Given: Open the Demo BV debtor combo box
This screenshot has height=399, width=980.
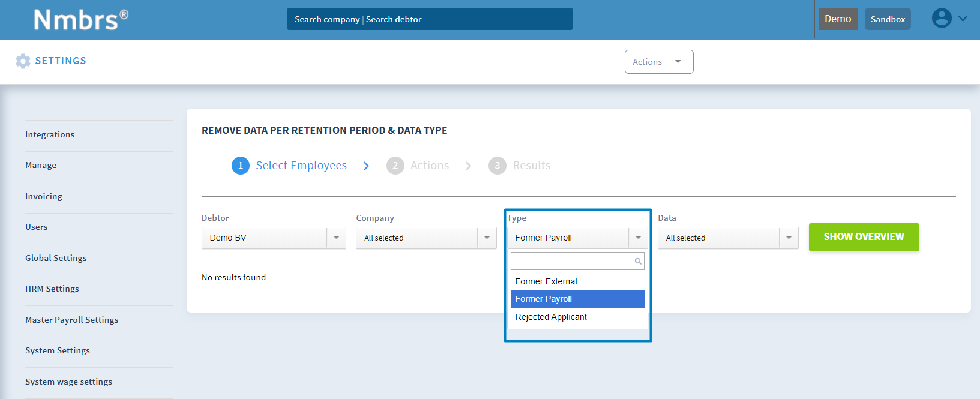Looking at the screenshot, I should pyautogui.click(x=274, y=238).
